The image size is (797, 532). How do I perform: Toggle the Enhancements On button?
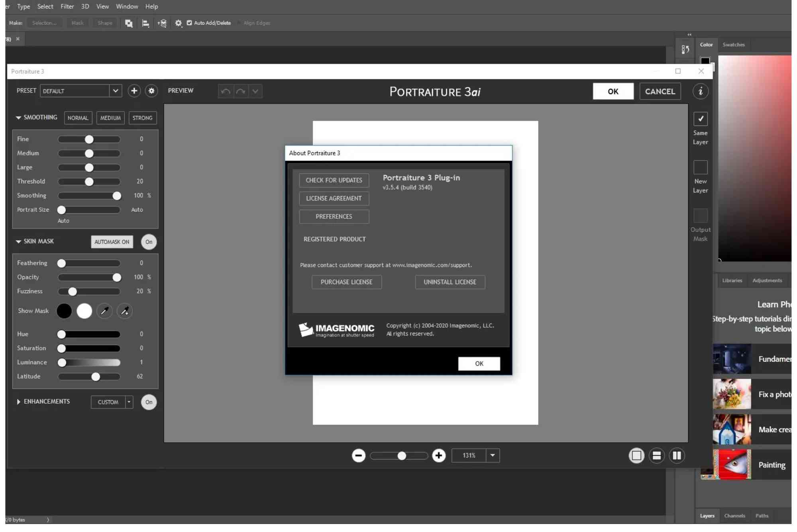pos(149,402)
